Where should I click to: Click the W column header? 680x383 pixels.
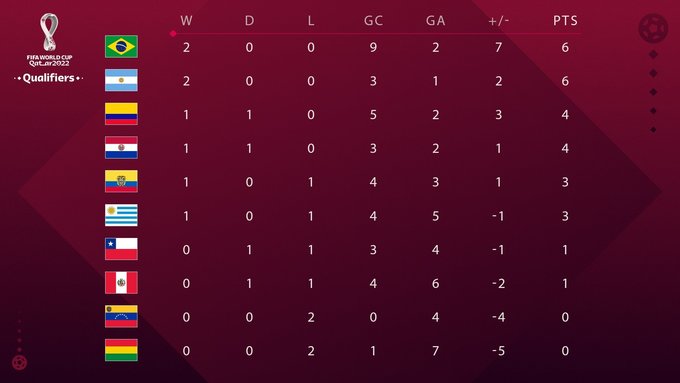click(186, 21)
